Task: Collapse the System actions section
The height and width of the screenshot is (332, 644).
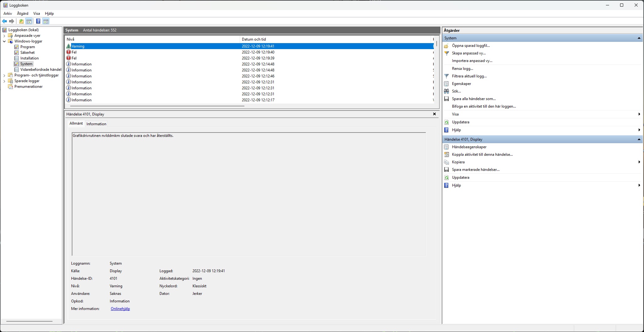Action: pyautogui.click(x=639, y=38)
